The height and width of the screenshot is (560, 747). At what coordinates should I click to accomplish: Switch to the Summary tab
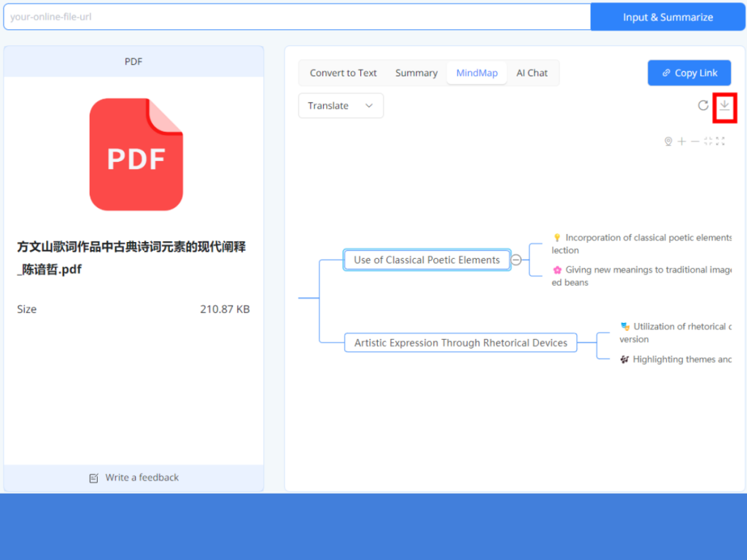tap(416, 73)
